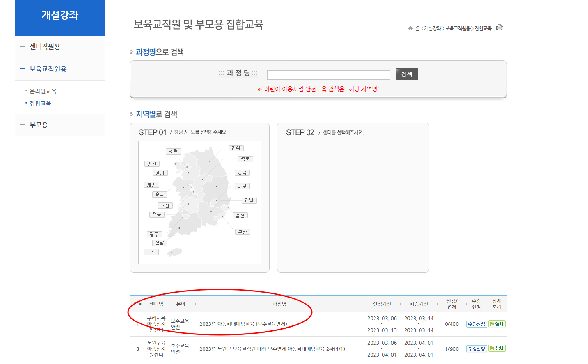The width and height of the screenshot is (588, 364).
Task: Select 충북 on the region map
Action: tap(245, 159)
